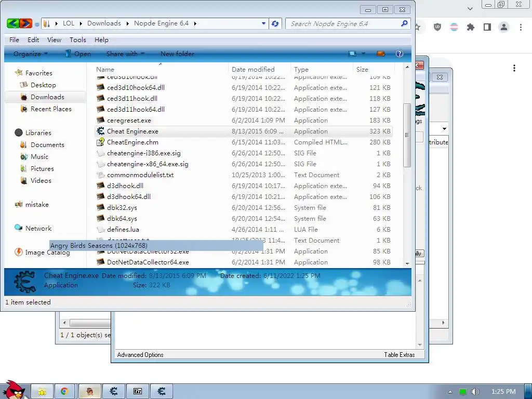Viewport: 532px width, 399px height.
Task: Click the volume speaker icon in system tray
Action: [475, 392]
